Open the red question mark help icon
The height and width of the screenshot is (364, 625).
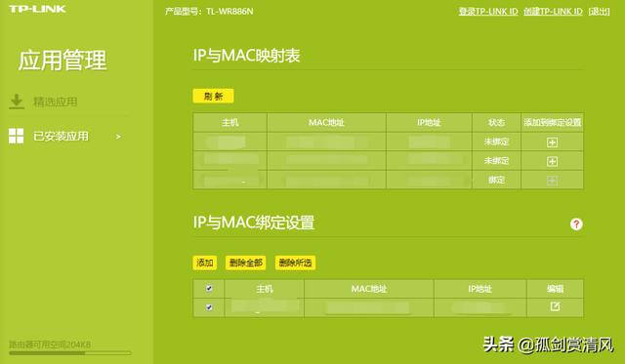pos(576,224)
